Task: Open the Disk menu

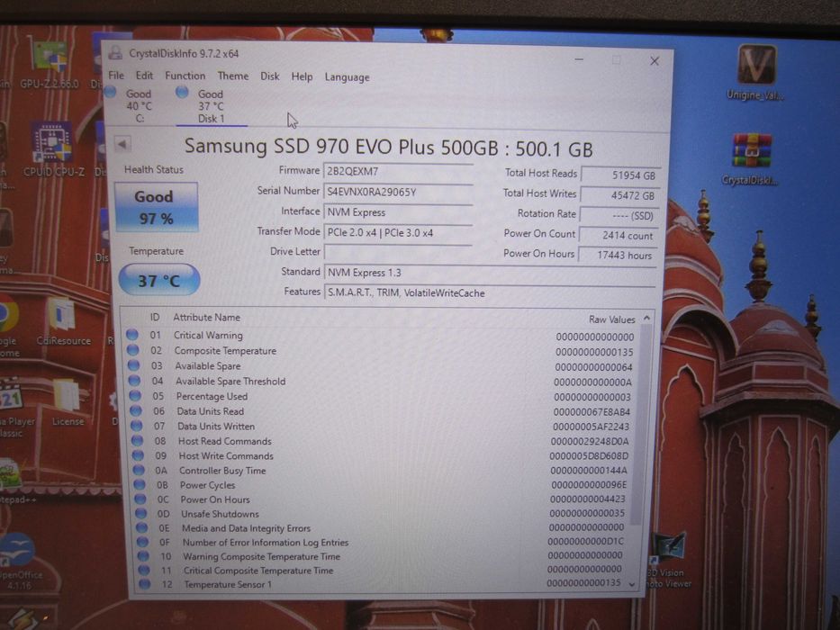Action: tap(269, 76)
